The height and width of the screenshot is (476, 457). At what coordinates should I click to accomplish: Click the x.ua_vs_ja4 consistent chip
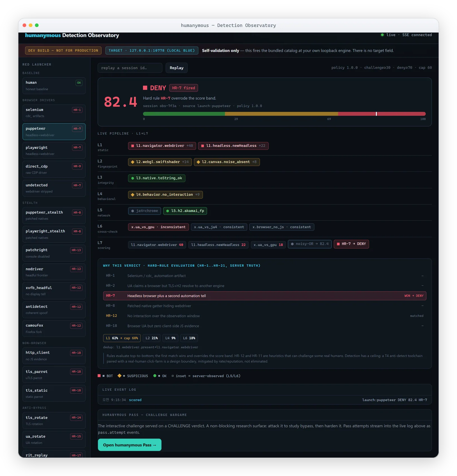coord(219,227)
